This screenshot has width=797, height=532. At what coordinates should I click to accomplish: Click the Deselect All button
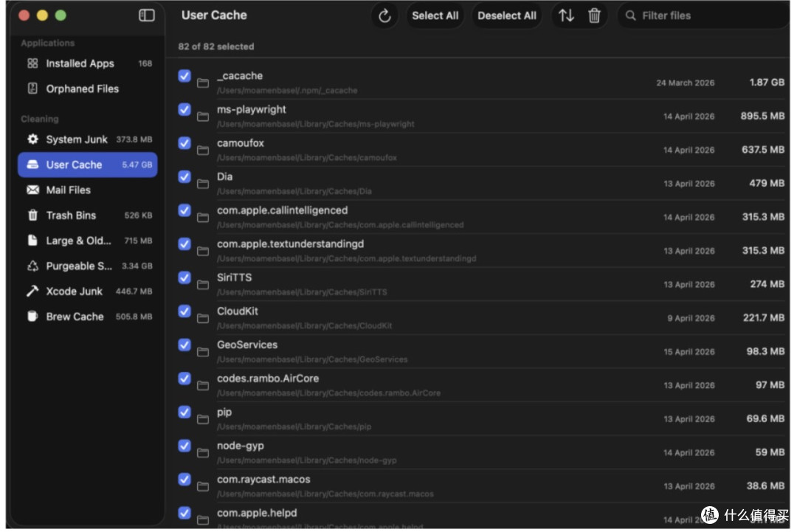[x=506, y=15]
